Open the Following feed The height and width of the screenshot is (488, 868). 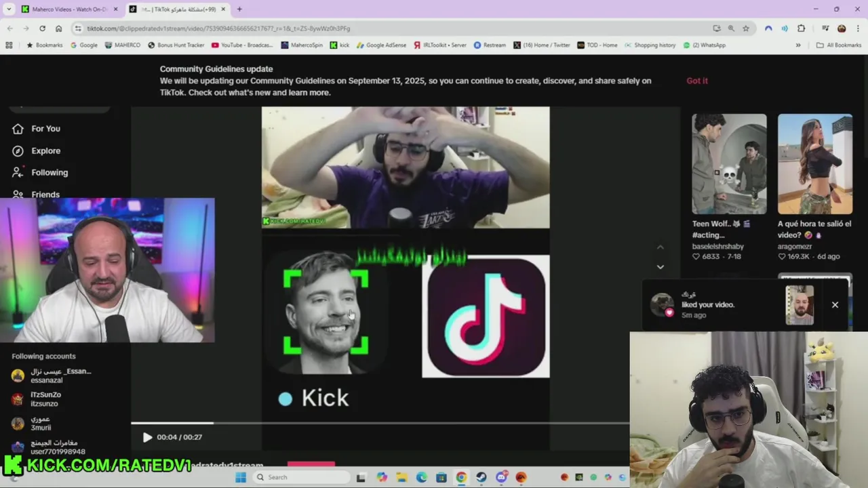(40, 172)
